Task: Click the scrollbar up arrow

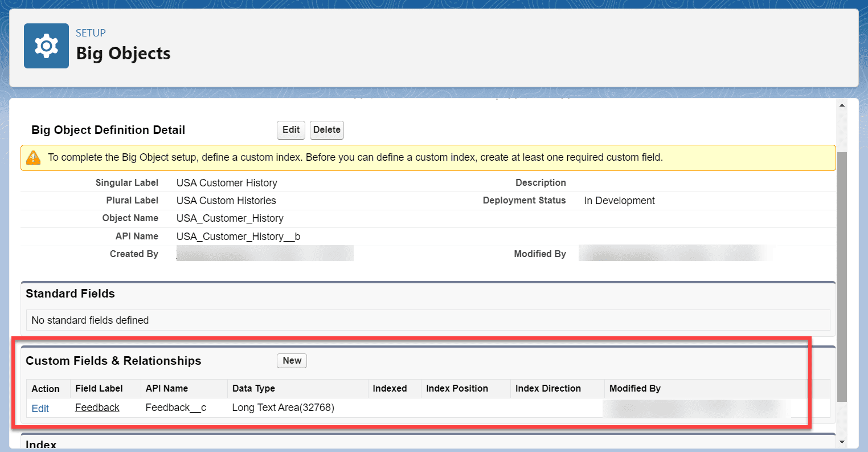Action: (x=842, y=104)
